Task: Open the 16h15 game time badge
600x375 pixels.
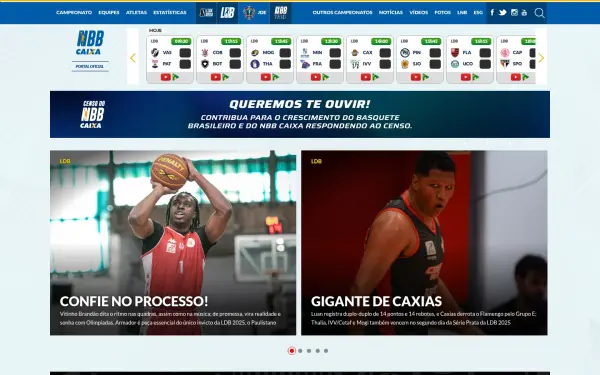Action: click(x=481, y=41)
